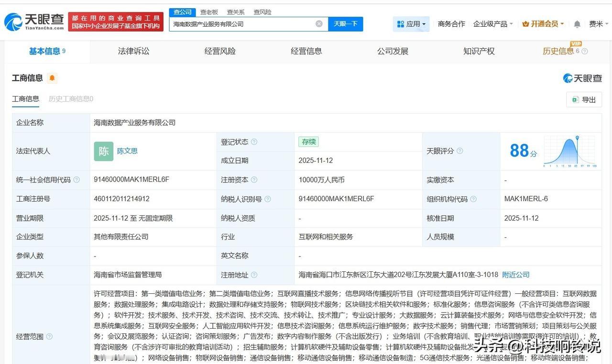Click the 附近公司 nearby companies link
This screenshot has height=364, width=612.
point(515,274)
